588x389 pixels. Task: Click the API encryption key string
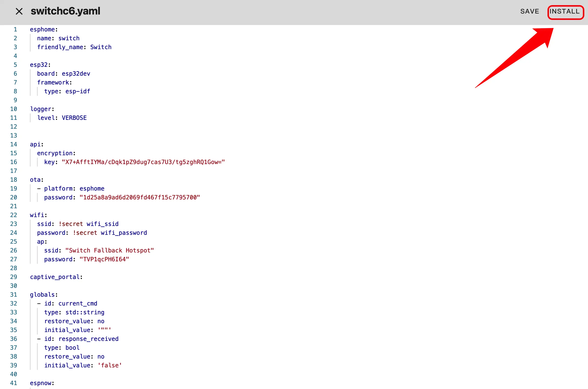tap(143, 162)
